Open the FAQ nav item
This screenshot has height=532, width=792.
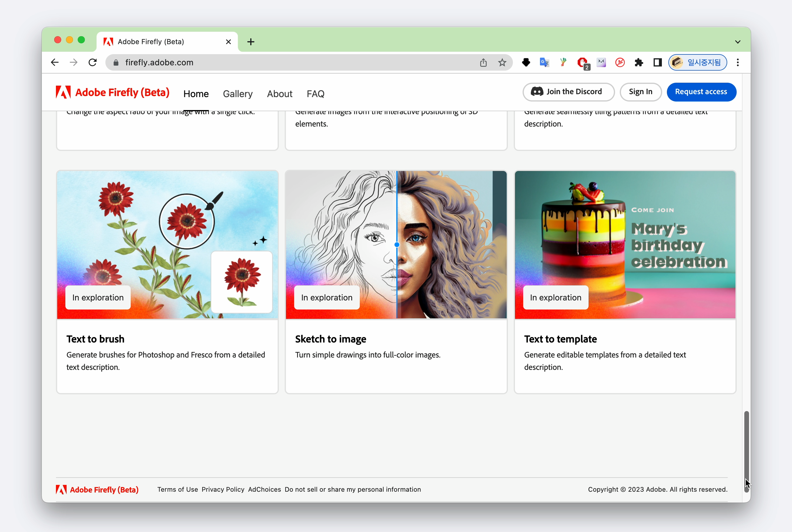coord(315,94)
